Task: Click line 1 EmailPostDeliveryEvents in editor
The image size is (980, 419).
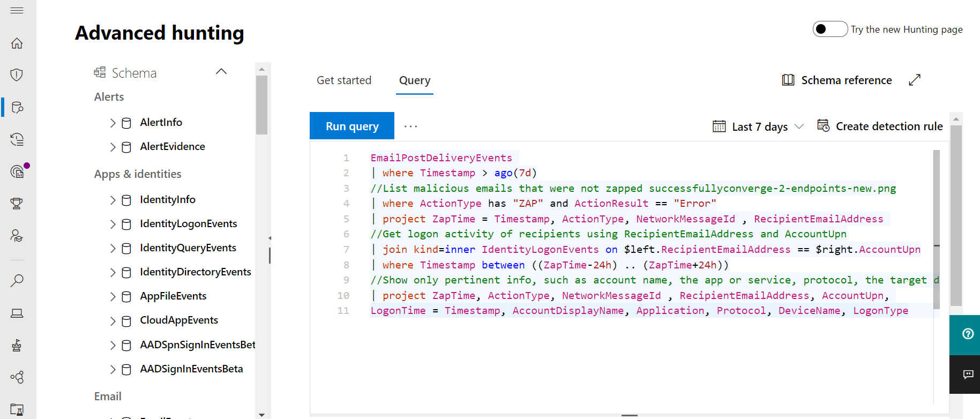Action: click(441, 158)
